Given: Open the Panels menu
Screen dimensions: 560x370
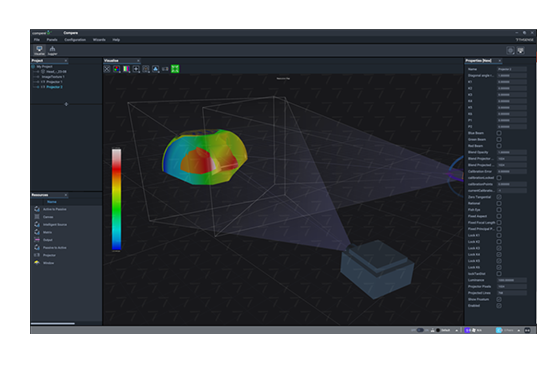Looking at the screenshot, I should click(x=52, y=40).
